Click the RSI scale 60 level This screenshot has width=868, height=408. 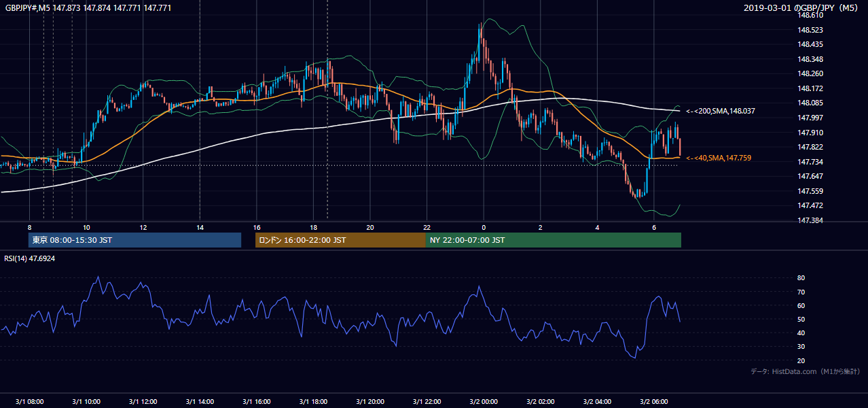point(801,305)
